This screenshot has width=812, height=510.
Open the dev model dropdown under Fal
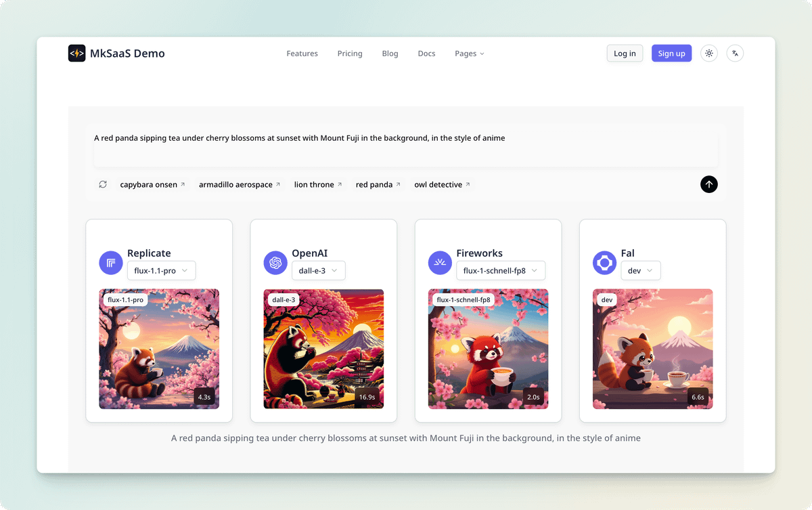tap(640, 270)
